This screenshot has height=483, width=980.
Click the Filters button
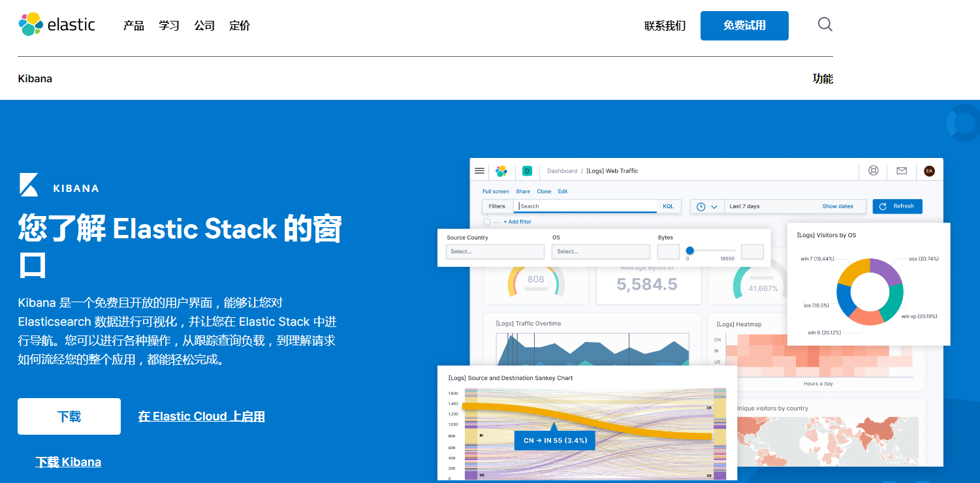497,206
